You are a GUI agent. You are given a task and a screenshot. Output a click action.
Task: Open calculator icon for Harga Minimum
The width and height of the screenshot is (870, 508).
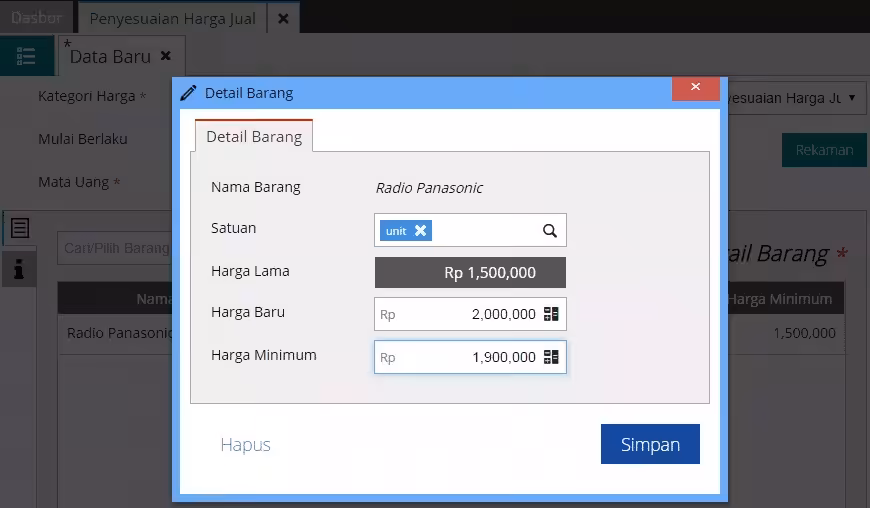coord(551,357)
